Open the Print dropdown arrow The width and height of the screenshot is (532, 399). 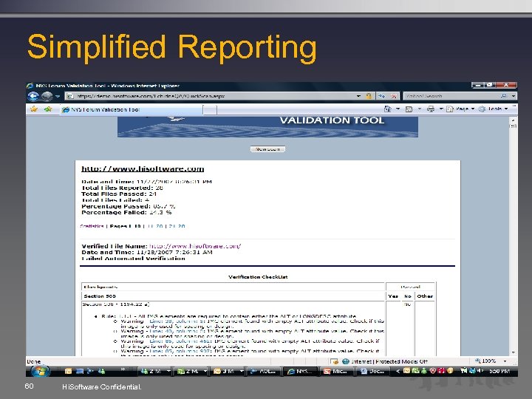441,109
